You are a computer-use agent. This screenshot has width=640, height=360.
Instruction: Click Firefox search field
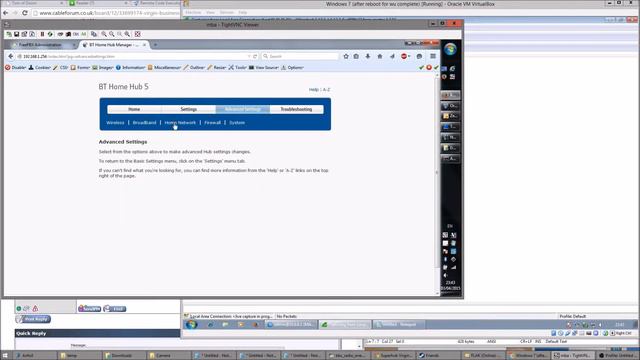[300, 56]
